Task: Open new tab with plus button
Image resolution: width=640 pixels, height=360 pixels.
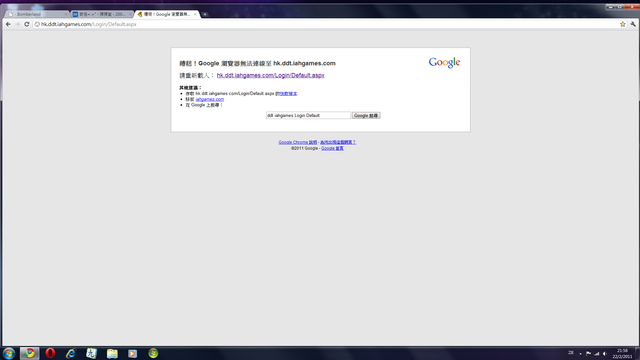Action: (205, 14)
